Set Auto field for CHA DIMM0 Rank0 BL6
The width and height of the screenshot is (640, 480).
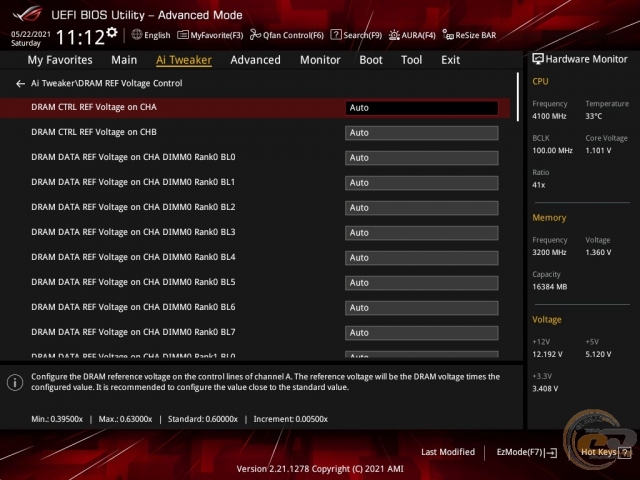pyautogui.click(x=422, y=308)
